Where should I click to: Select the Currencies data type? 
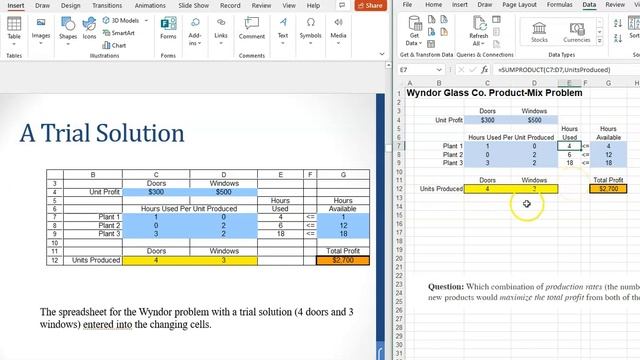coord(577,32)
